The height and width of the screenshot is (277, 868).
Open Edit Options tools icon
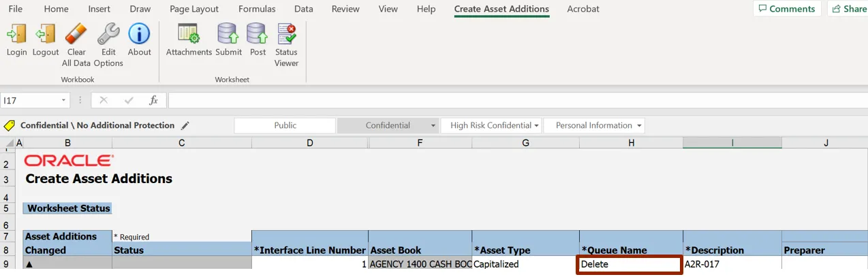[108, 34]
